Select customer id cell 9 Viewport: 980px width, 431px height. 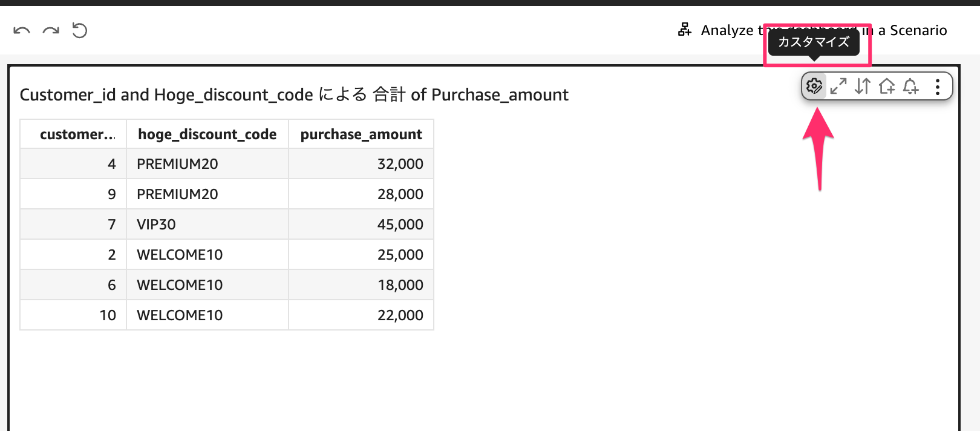(x=73, y=194)
